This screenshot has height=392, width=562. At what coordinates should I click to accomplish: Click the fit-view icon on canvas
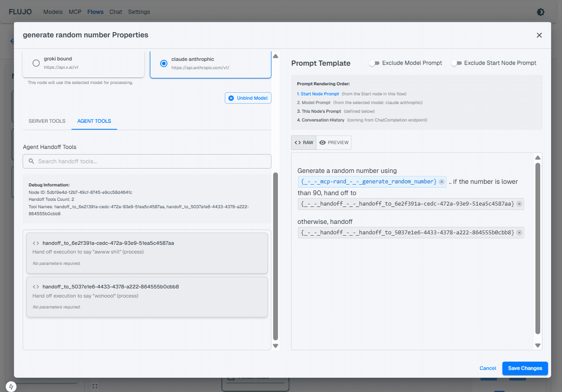tap(95, 386)
